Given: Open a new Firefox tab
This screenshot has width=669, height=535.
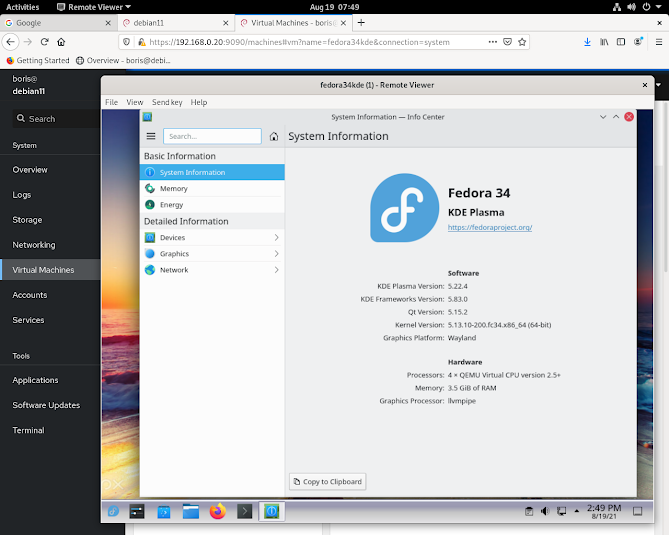Looking at the screenshot, I should click(361, 23).
